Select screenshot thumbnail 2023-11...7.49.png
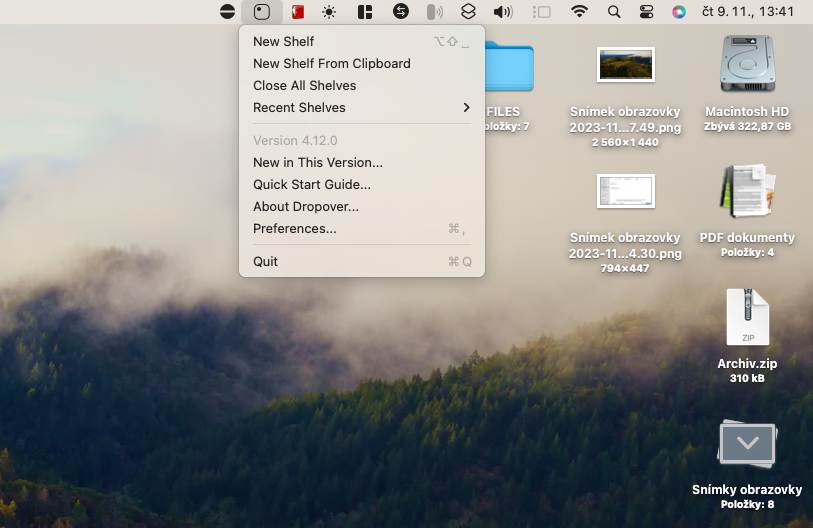This screenshot has width=813, height=528. [625, 64]
